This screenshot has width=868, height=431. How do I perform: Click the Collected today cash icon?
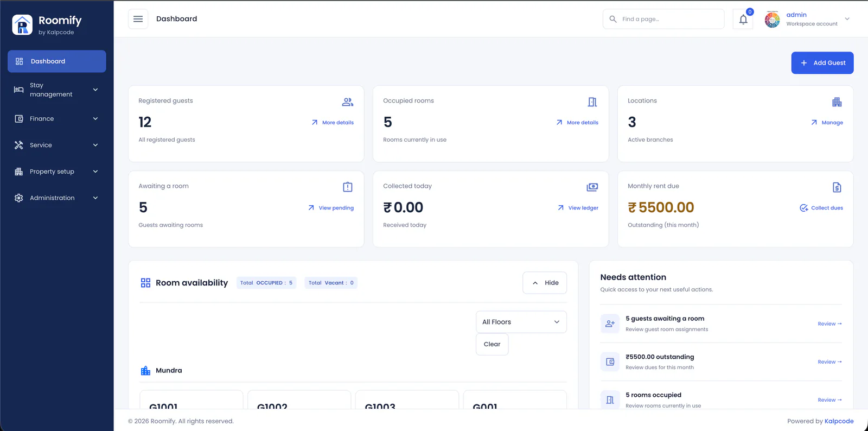pyautogui.click(x=592, y=187)
